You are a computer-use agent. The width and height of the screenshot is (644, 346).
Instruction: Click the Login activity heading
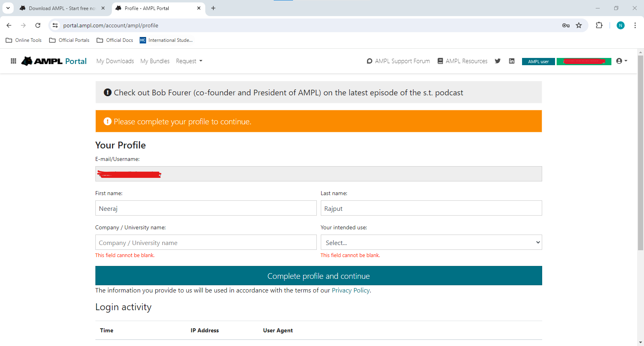[123, 307]
